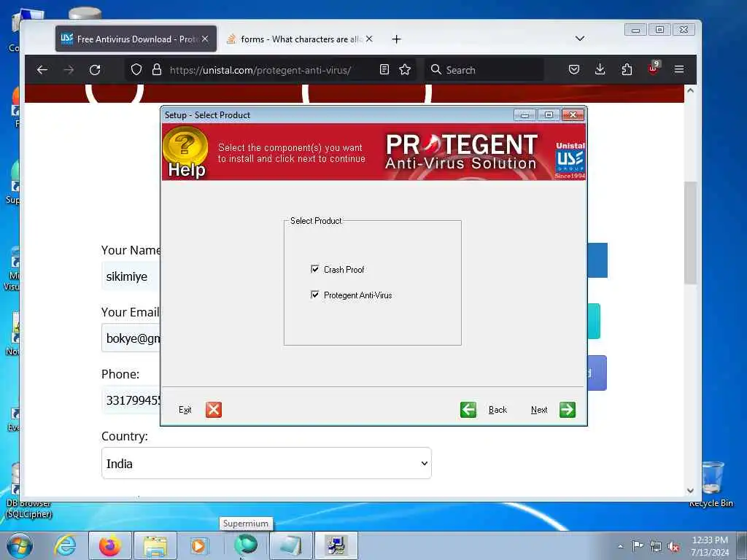This screenshot has height=560, width=747.
Task: Click the green Back arrow icon
Action: click(x=468, y=410)
